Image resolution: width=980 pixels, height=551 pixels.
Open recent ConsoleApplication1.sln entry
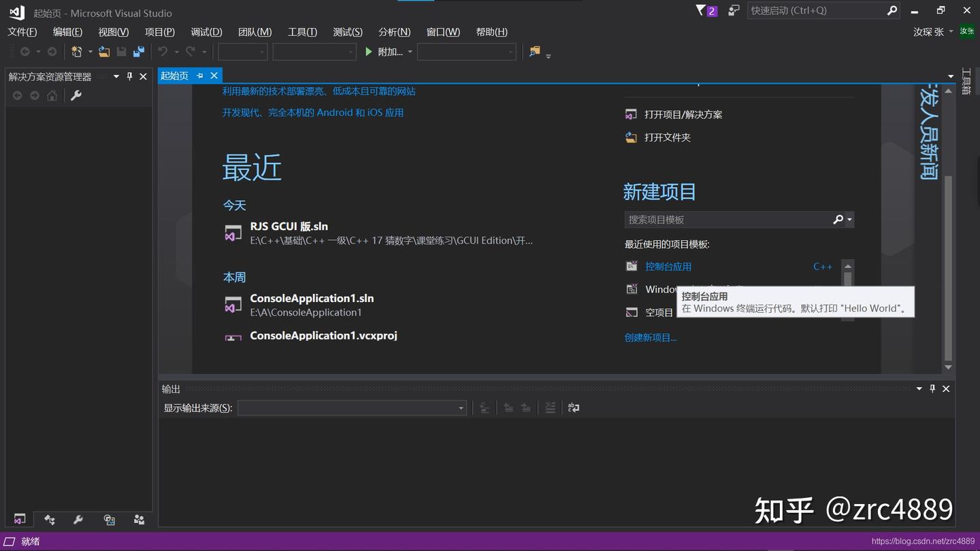[311, 305]
